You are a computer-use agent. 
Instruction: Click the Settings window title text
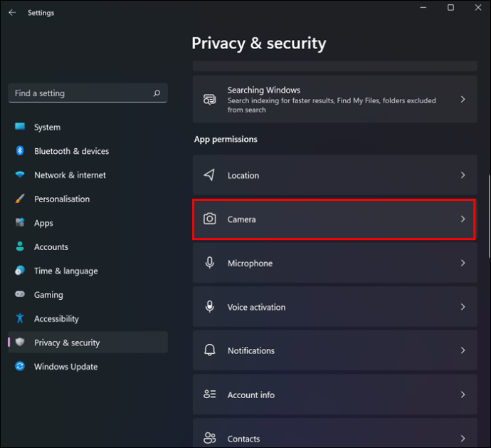tap(41, 13)
